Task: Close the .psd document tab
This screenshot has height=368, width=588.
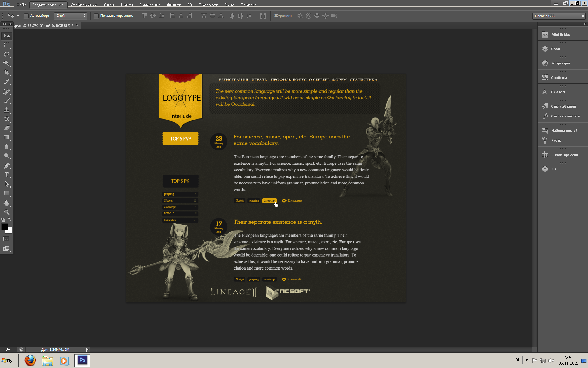Action: point(77,26)
